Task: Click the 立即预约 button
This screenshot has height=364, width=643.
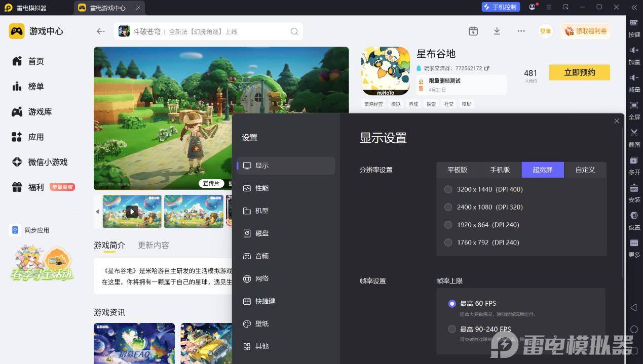Action: 579,72
